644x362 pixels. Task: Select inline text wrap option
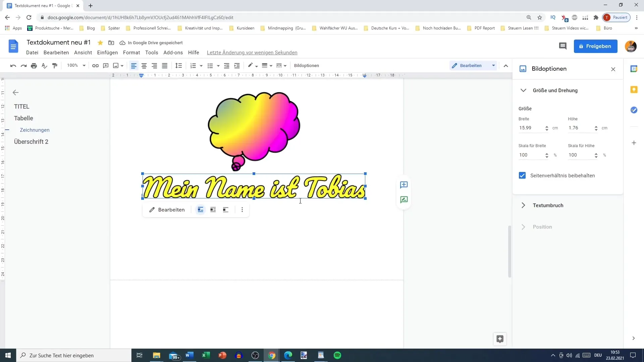tap(200, 210)
